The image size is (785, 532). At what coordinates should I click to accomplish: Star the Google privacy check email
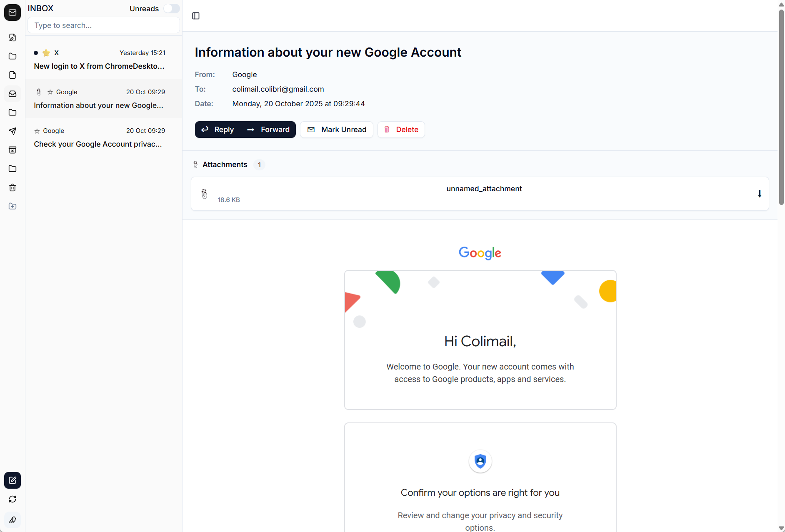[37, 130]
